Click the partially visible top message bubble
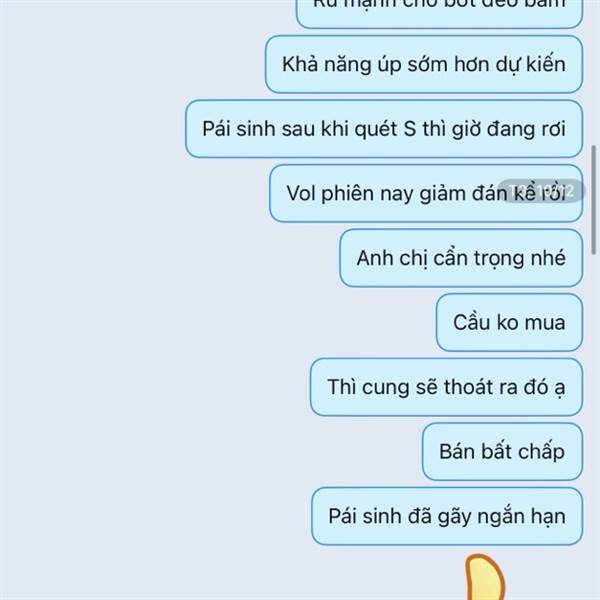This screenshot has height=600, width=600. (439, 13)
